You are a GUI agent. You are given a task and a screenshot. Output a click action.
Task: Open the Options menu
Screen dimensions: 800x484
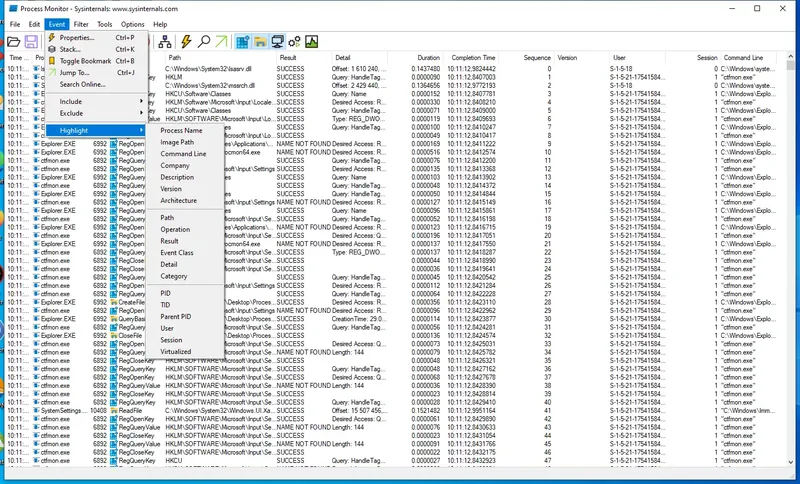[133, 24]
